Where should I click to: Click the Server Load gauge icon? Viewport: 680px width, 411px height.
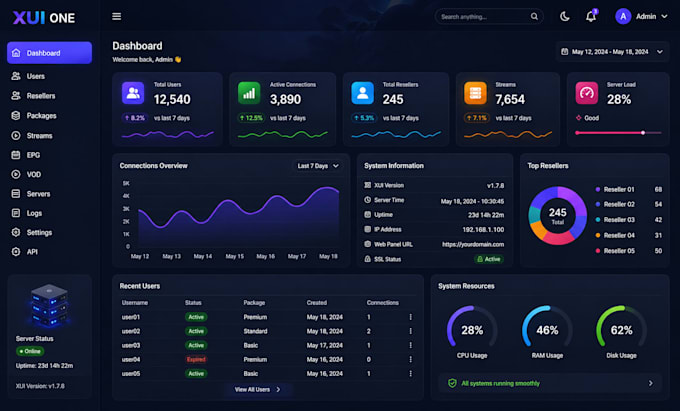pos(586,93)
